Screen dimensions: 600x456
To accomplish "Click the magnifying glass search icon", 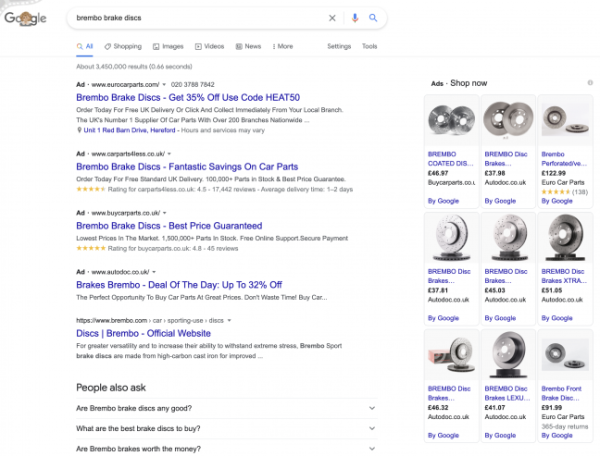I will click(373, 18).
